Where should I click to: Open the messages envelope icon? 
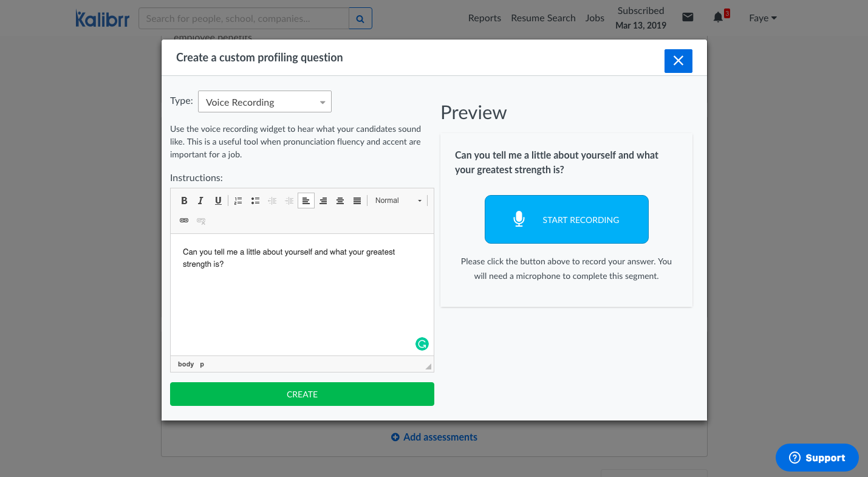(688, 18)
